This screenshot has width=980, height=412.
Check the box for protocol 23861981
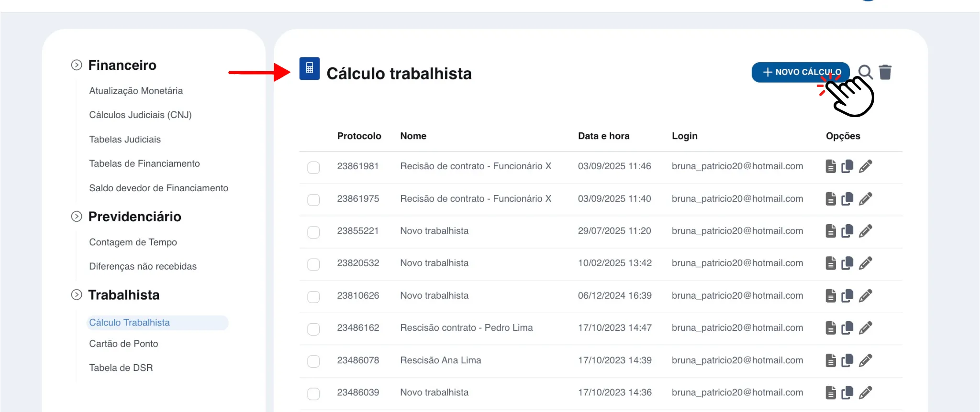313,167
